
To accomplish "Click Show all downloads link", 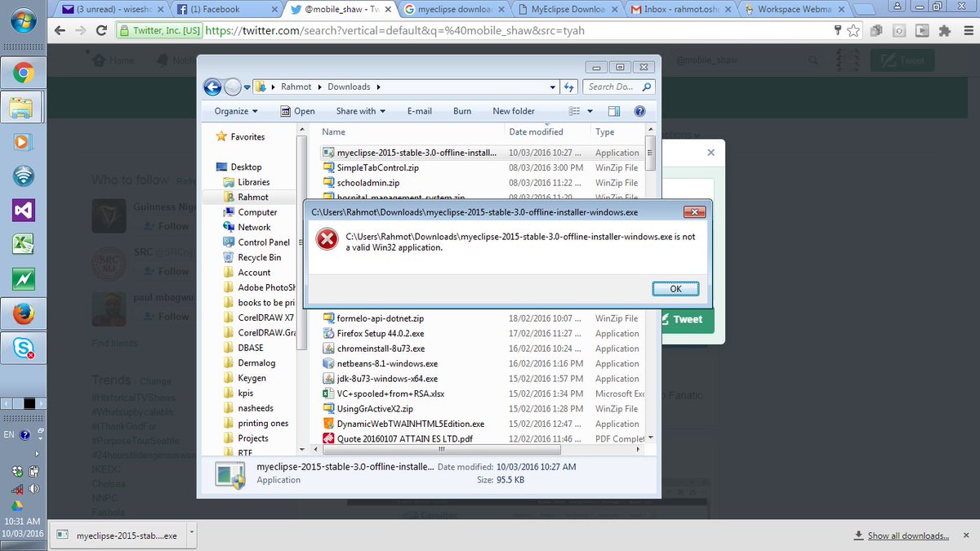I will [x=908, y=535].
